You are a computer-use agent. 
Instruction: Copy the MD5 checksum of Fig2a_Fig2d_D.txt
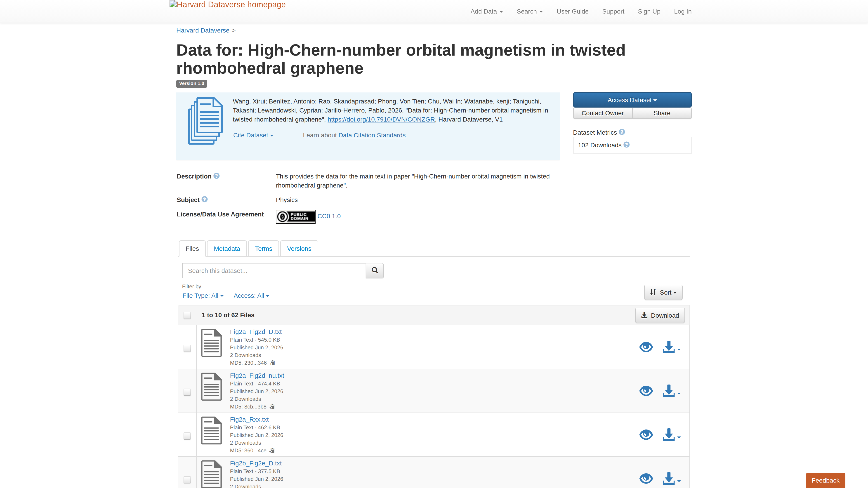[x=272, y=363]
